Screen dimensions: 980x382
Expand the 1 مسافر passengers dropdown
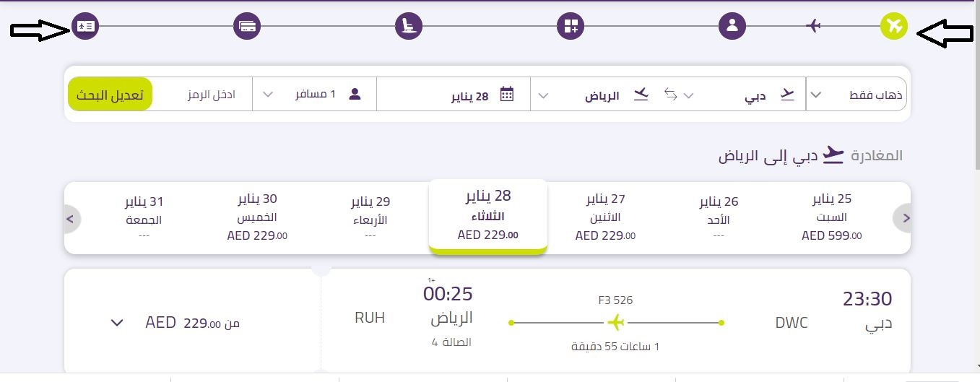click(315, 95)
